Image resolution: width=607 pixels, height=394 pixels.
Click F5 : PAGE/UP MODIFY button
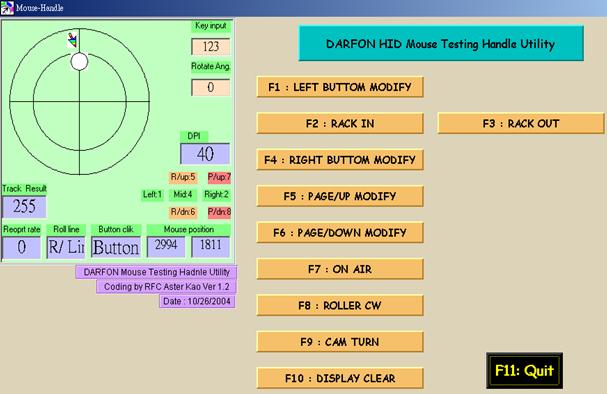click(x=340, y=196)
